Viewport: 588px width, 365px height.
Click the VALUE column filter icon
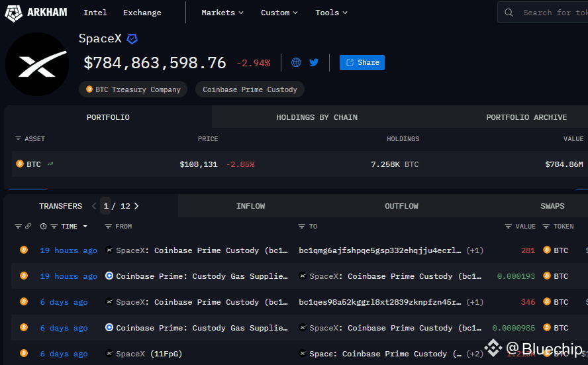pyautogui.click(x=508, y=227)
